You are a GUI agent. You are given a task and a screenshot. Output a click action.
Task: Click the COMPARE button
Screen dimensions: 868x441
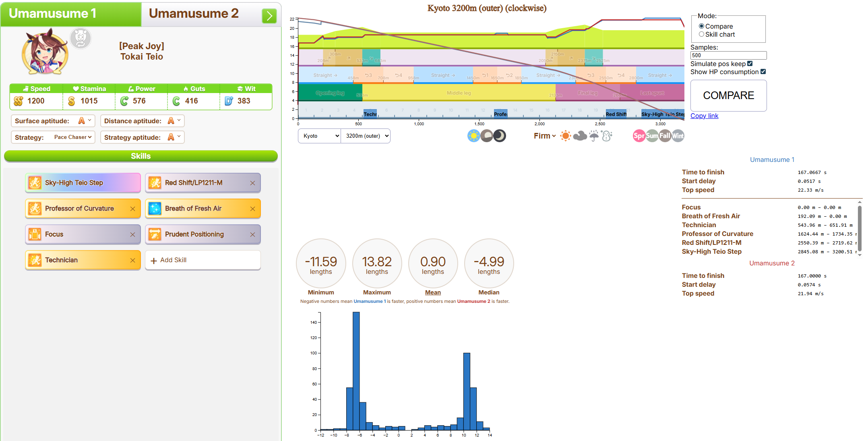[728, 95]
